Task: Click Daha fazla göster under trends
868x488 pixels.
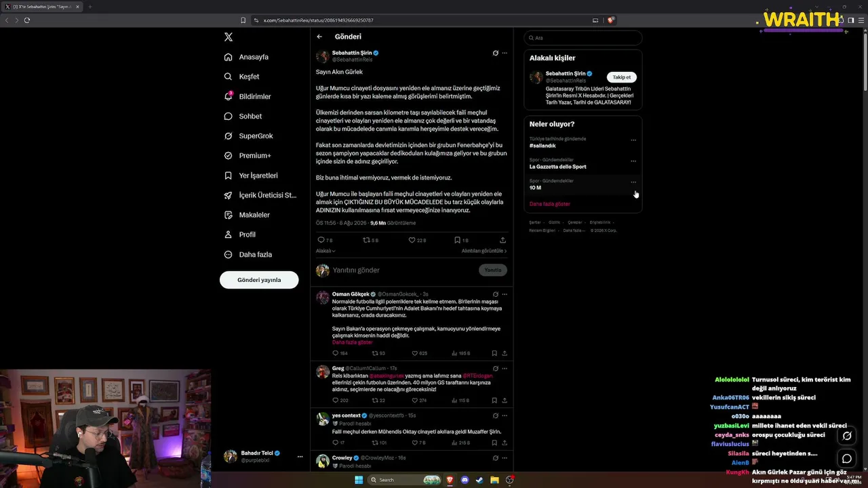Action: pos(550,204)
